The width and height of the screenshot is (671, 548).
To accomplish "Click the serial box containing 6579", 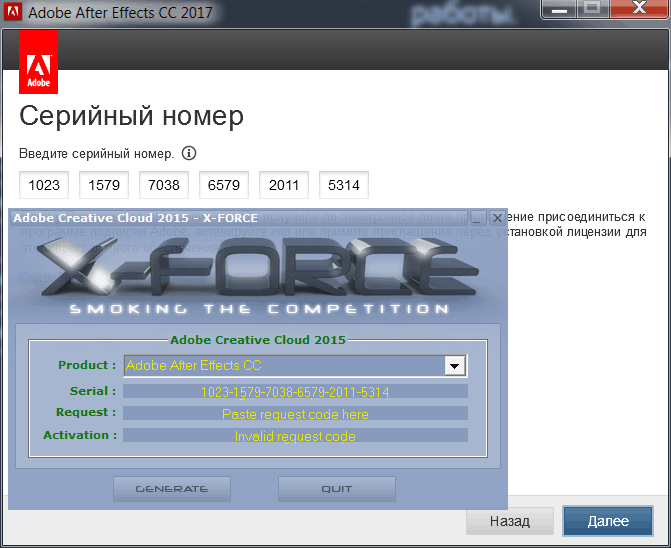I will [224, 185].
